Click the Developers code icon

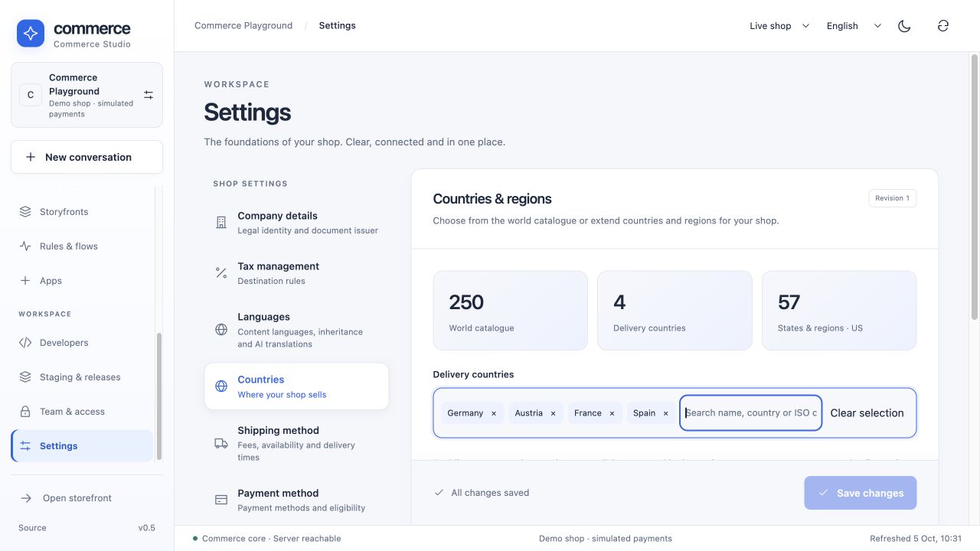coord(25,343)
